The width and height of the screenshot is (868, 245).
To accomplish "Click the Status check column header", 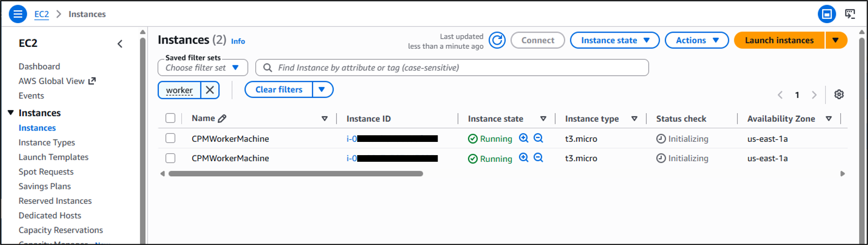I will [681, 119].
